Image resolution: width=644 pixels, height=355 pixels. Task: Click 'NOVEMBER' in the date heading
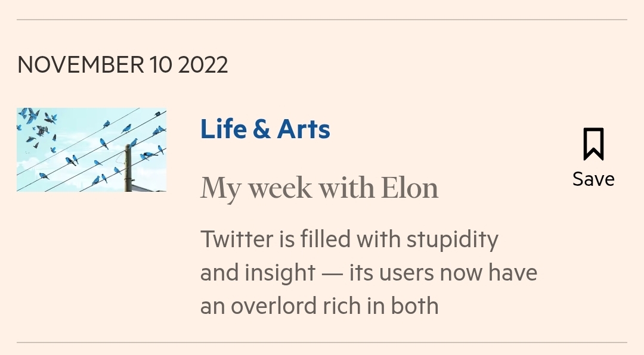80,64
